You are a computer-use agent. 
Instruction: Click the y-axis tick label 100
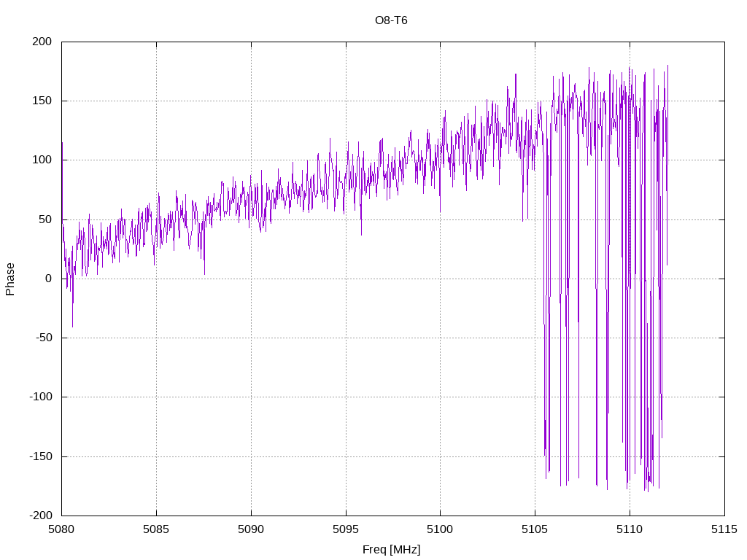coord(42,160)
